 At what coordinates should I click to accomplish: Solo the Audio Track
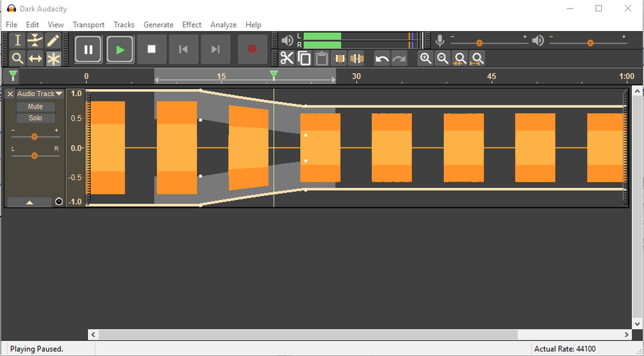(35, 118)
